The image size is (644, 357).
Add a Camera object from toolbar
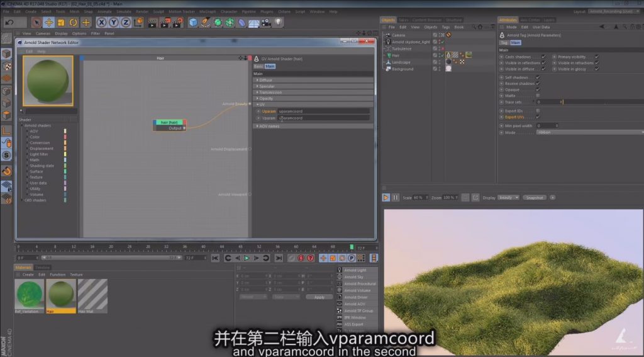(x=266, y=23)
